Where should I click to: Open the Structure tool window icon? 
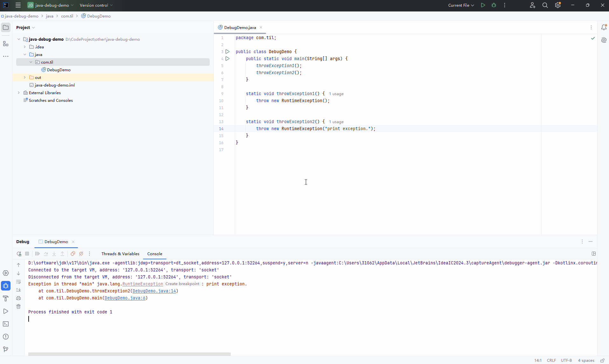(6, 44)
